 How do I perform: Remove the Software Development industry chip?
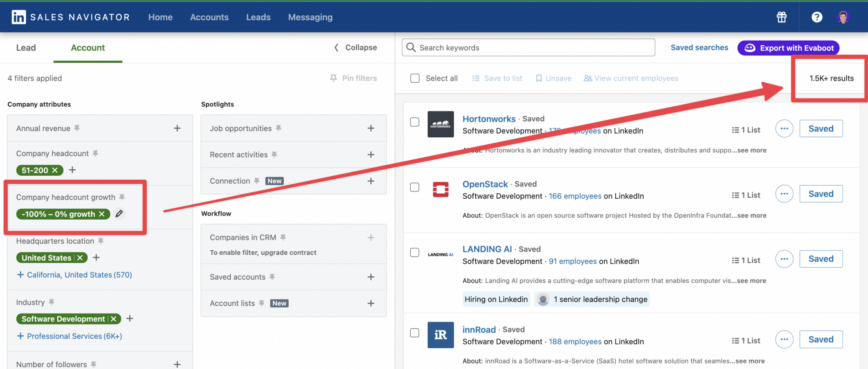coord(113,319)
